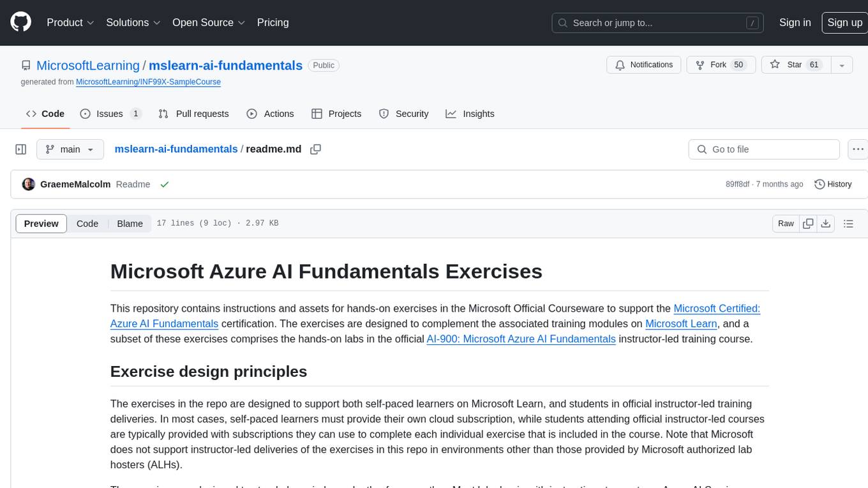868x488 pixels.
Task: Go to the mslearn-ai-fundamentals breadcrumb folder
Action: pos(176,149)
